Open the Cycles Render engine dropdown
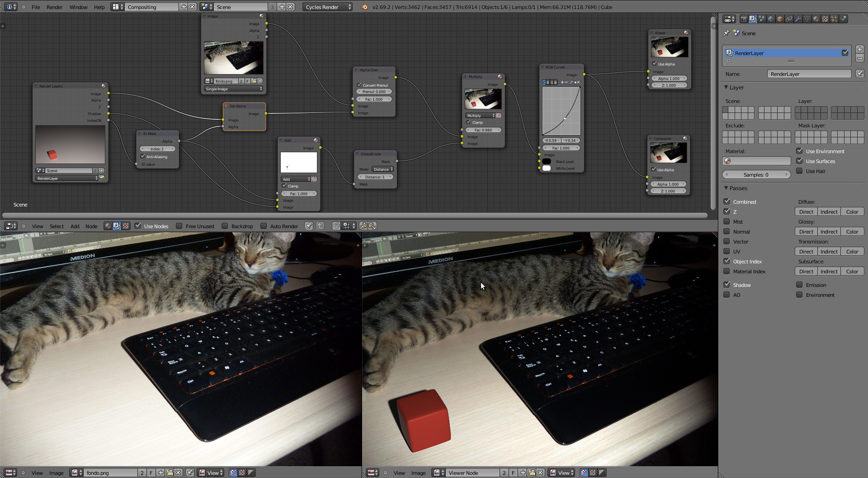This screenshot has height=478, width=868. [328, 7]
